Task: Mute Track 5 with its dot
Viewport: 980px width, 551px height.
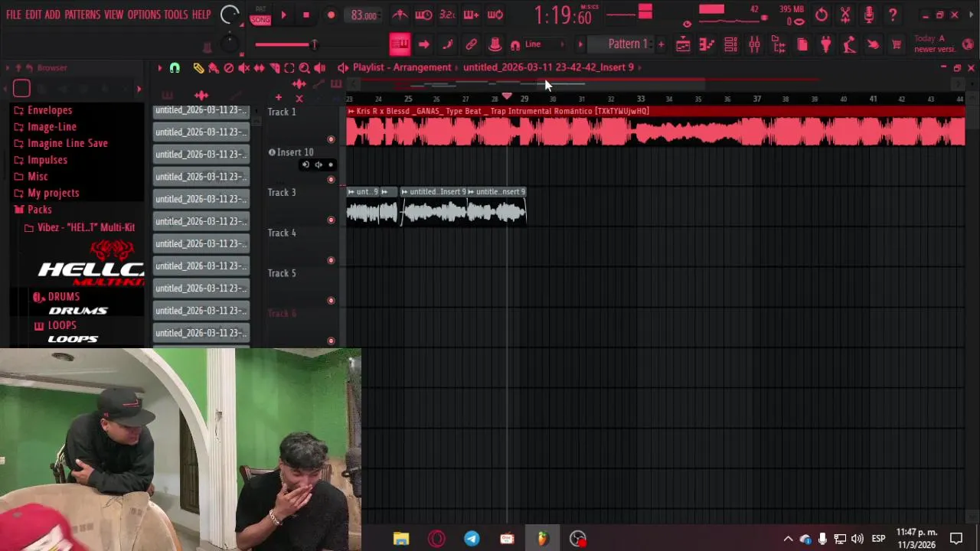Action: coord(331,301)
